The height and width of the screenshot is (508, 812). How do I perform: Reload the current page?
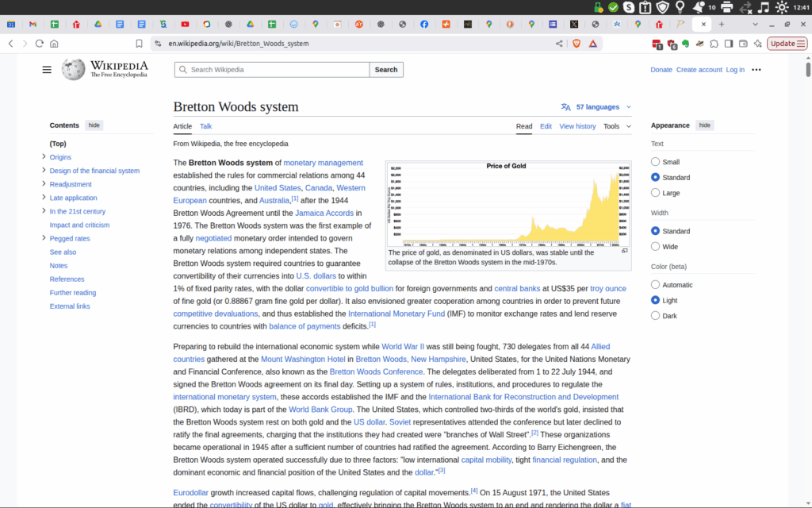(40, 44)
